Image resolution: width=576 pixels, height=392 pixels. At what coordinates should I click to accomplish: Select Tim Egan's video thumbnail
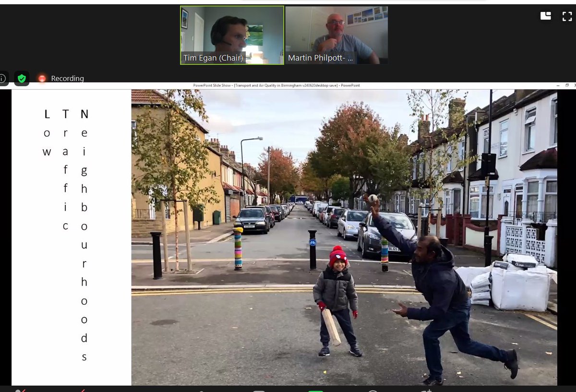[231, 34]
